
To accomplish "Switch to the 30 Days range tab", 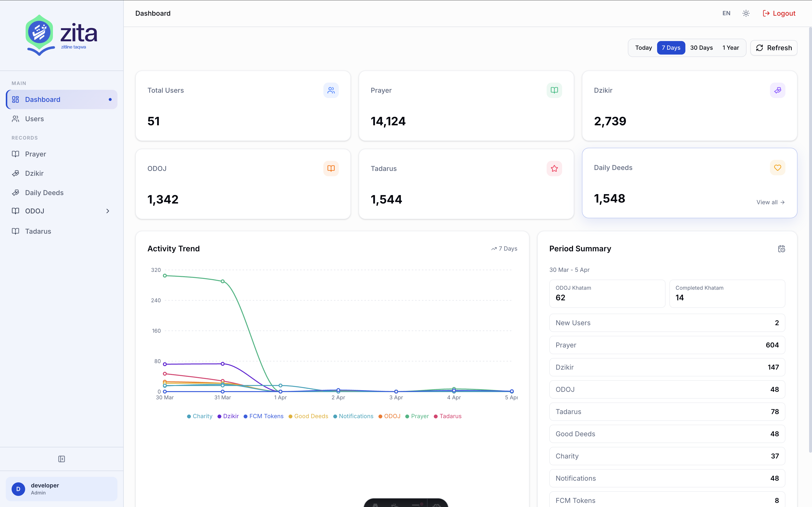I will click(701, 48).
